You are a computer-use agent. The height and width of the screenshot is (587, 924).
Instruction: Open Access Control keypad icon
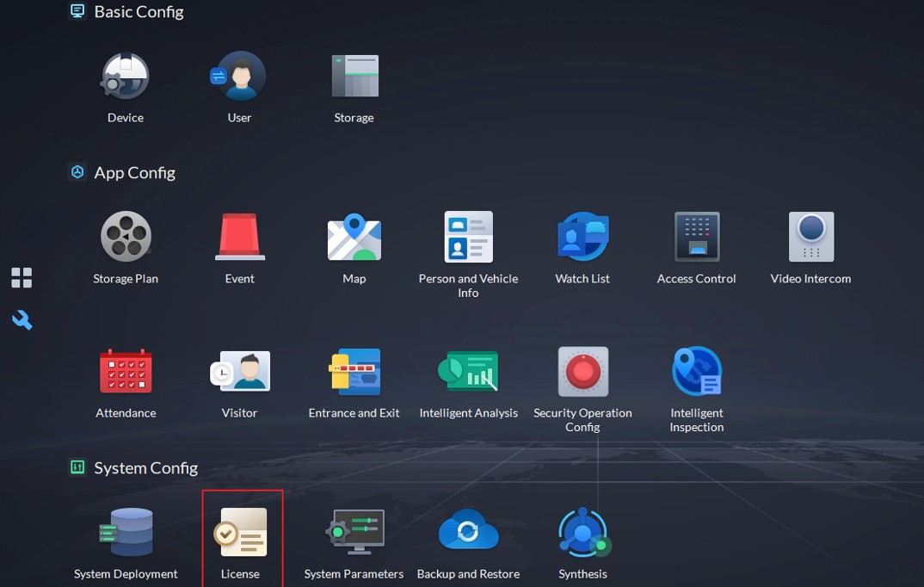[x=697, y=237]
